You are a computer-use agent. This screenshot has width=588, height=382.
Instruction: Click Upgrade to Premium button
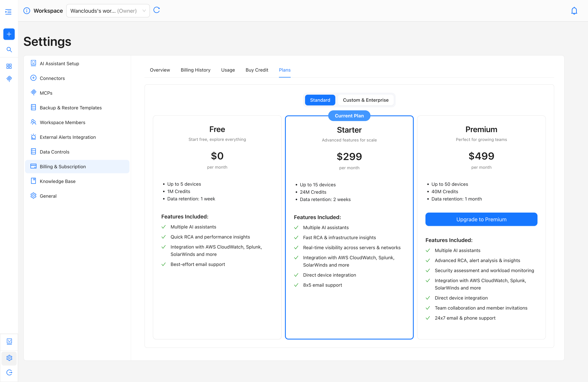tap(481, 219)
